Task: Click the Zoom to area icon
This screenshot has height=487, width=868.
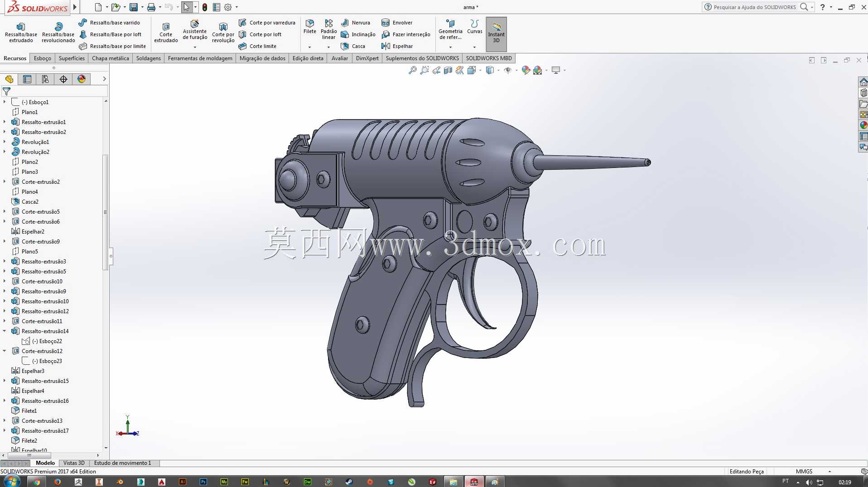Action: 424,70
